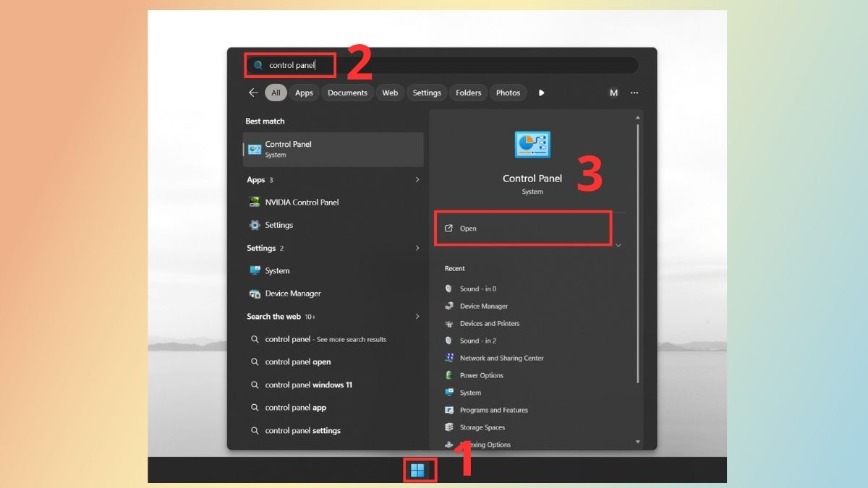Click the Storage Spaces icon
The image size is (868, 488).
point(448,427)
